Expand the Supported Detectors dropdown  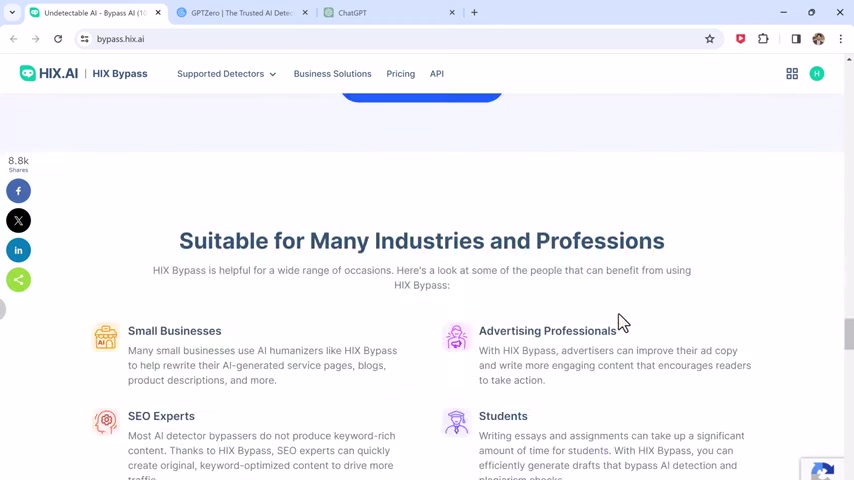[x=227, y=74]
